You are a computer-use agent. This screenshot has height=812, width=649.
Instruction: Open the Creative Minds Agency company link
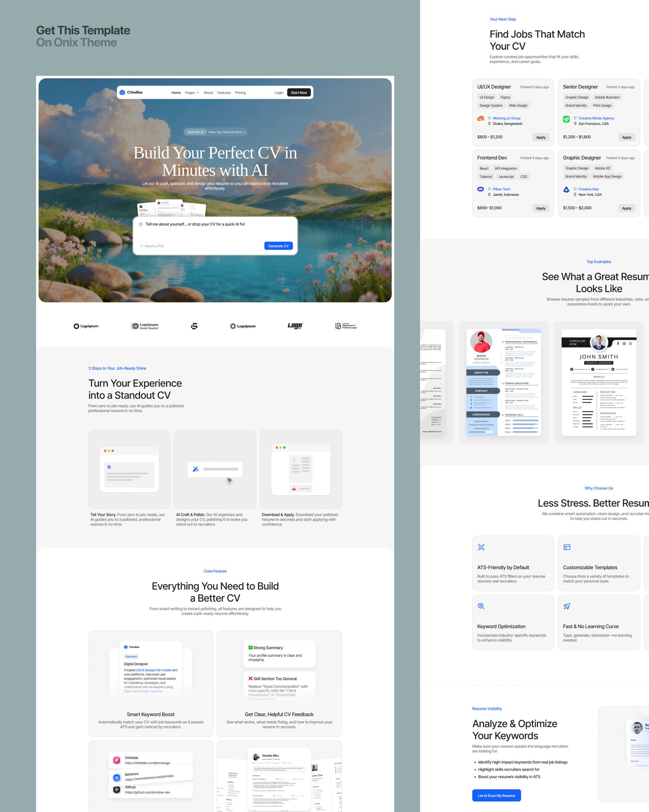596,118
